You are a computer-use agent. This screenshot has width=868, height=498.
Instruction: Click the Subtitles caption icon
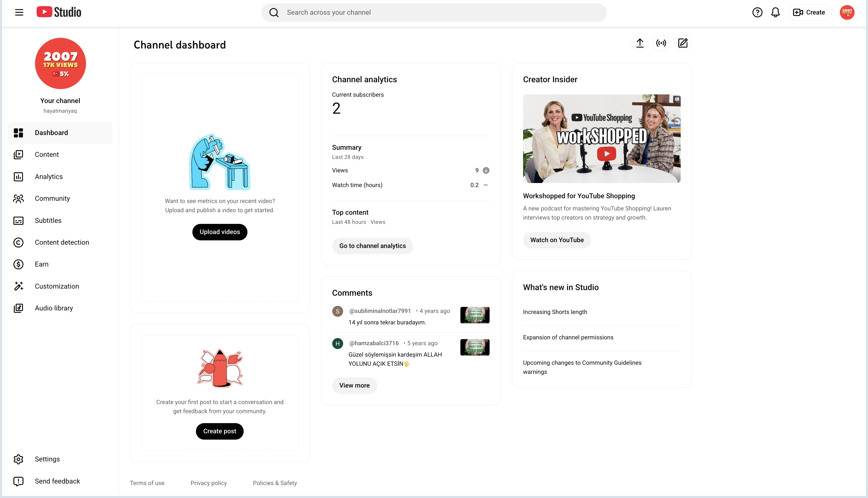(x=19, y=221)
